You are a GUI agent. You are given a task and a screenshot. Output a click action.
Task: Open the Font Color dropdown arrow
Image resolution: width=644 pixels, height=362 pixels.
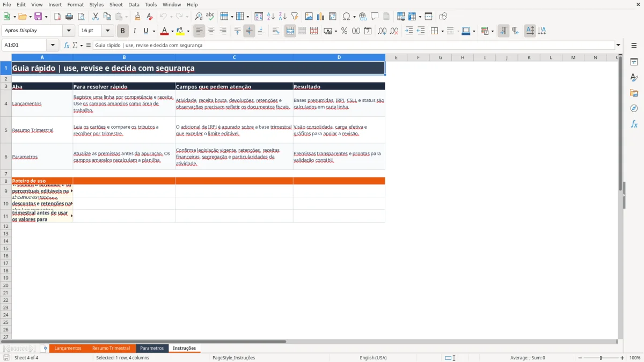point(172,31)
